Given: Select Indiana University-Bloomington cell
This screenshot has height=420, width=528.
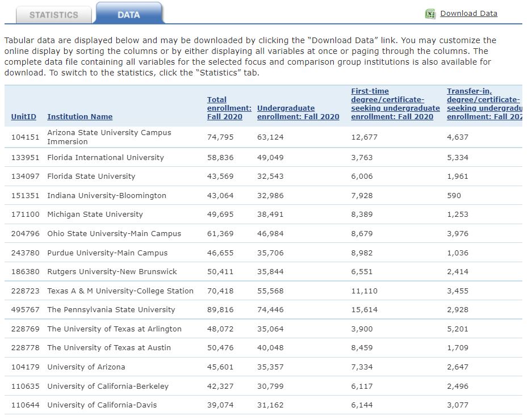Looking at the screenshot, I should coord(107,196).
